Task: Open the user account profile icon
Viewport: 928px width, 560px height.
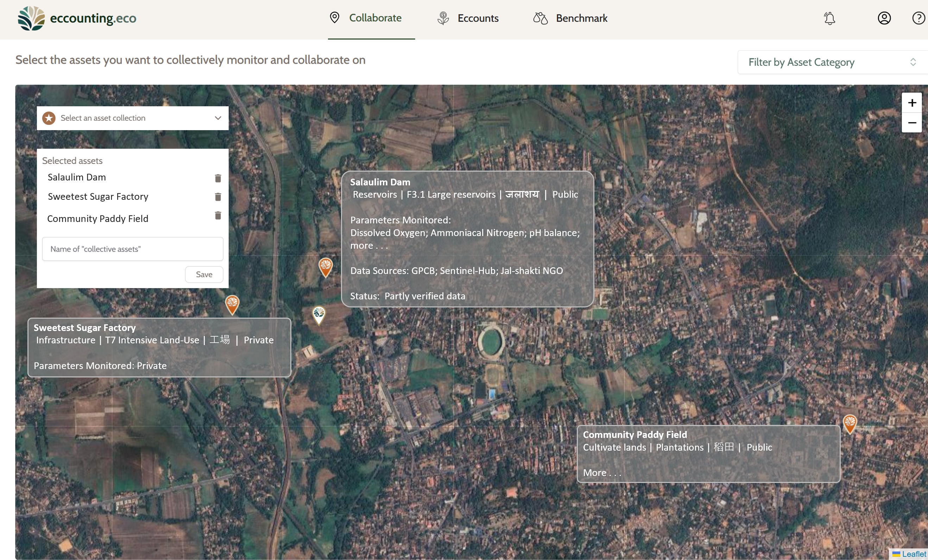Action: coord(884,18)
